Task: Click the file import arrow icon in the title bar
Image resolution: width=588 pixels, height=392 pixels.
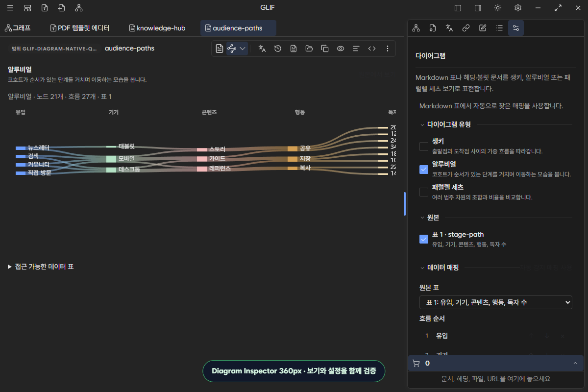Action: click(62, 8)
